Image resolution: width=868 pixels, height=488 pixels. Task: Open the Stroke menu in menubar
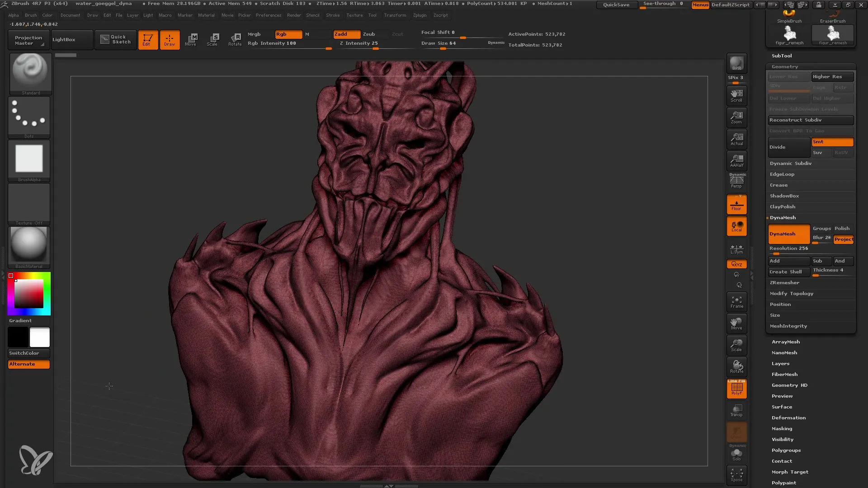(332, 15)
